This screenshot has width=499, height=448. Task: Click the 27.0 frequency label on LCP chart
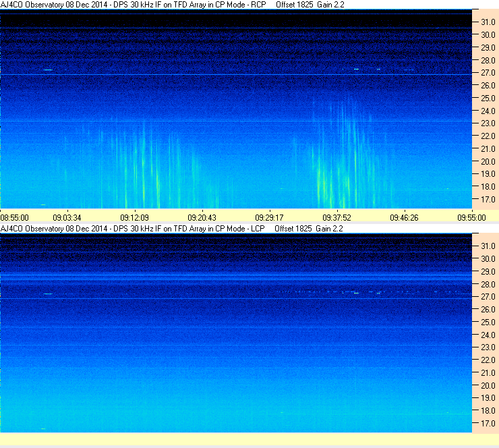point(488,297)
